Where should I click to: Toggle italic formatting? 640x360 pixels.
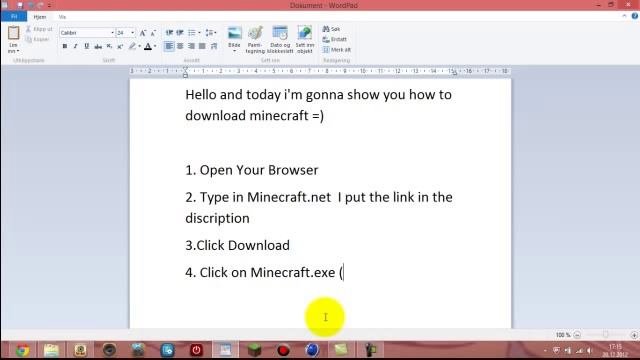click(76, 47)
